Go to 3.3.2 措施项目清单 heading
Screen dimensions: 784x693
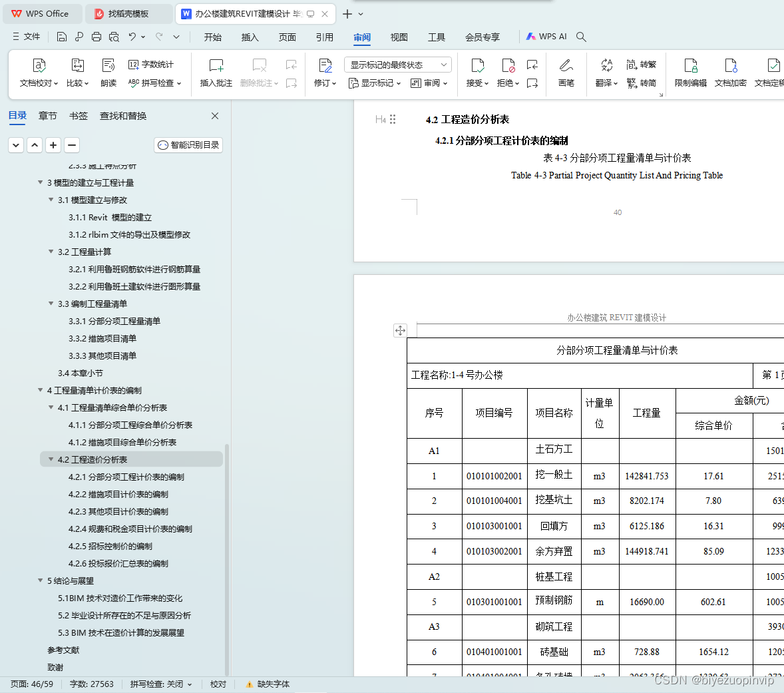click(x=102, y=338)
